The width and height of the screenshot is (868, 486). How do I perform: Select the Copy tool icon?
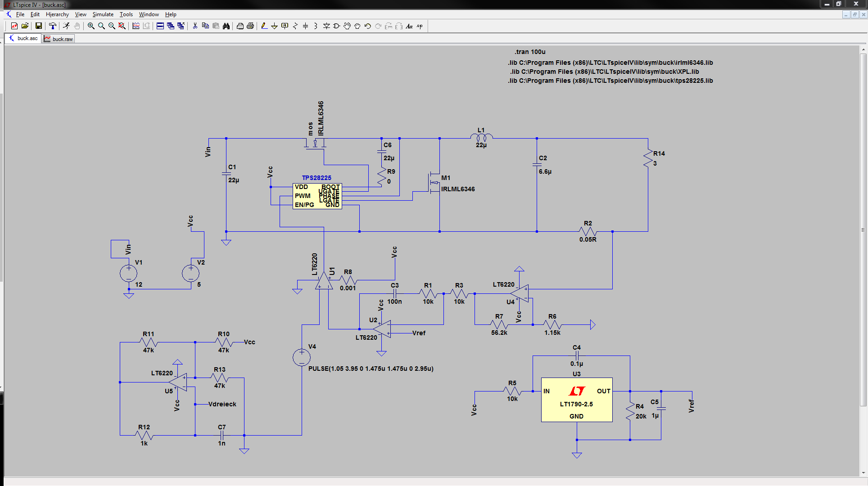[x=205, y=26]
